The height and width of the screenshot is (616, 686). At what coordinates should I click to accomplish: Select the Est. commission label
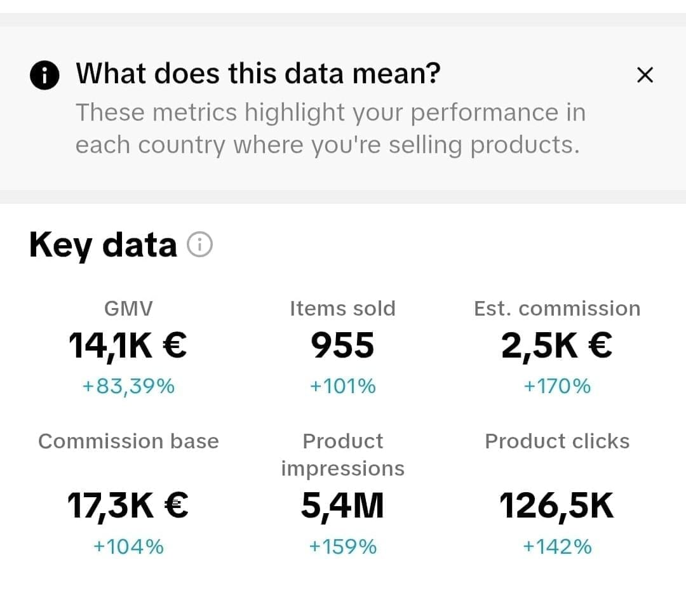click(x=557, y=309)
